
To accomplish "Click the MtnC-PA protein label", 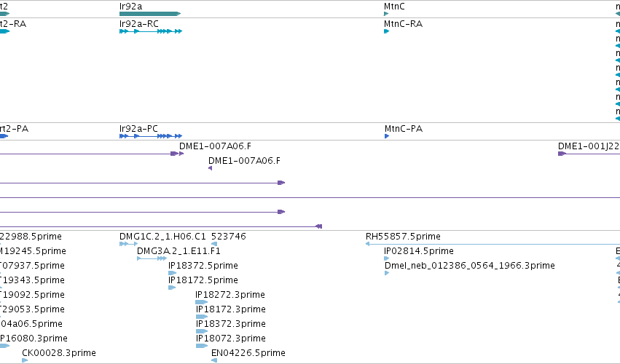I will 404,128.
